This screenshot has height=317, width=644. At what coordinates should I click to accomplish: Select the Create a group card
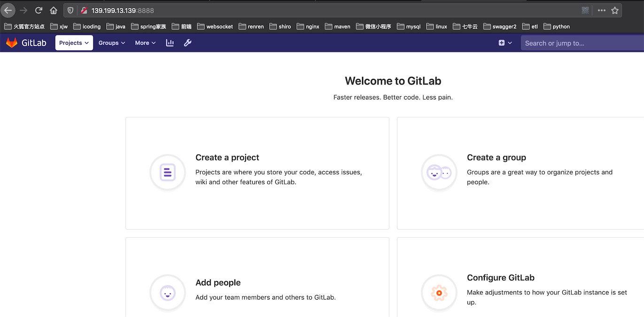520,173
